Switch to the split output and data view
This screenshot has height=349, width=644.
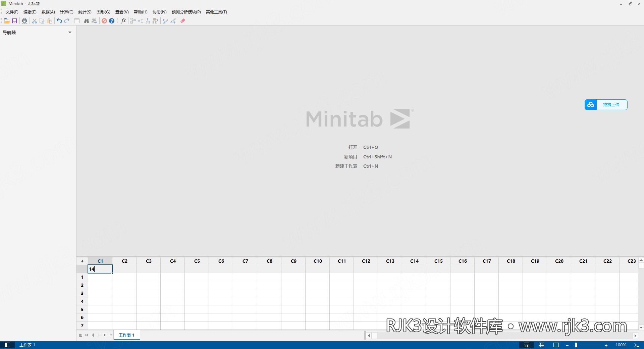[527, 345]
